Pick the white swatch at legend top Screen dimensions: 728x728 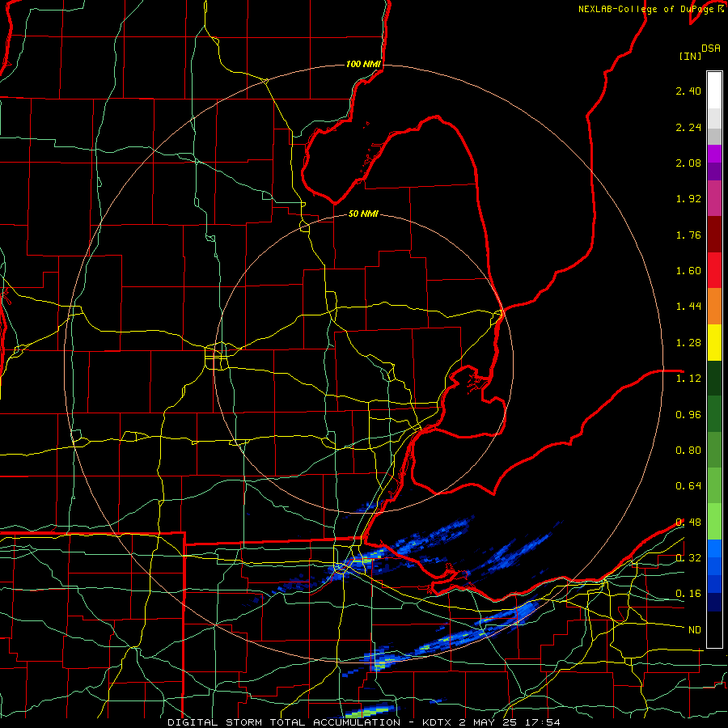(x=714, y=91)
